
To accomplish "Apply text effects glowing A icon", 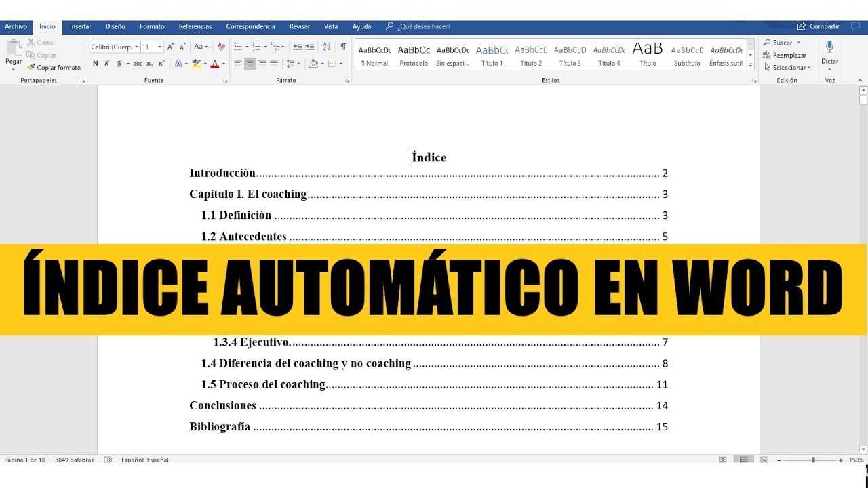I will (178, 64).
